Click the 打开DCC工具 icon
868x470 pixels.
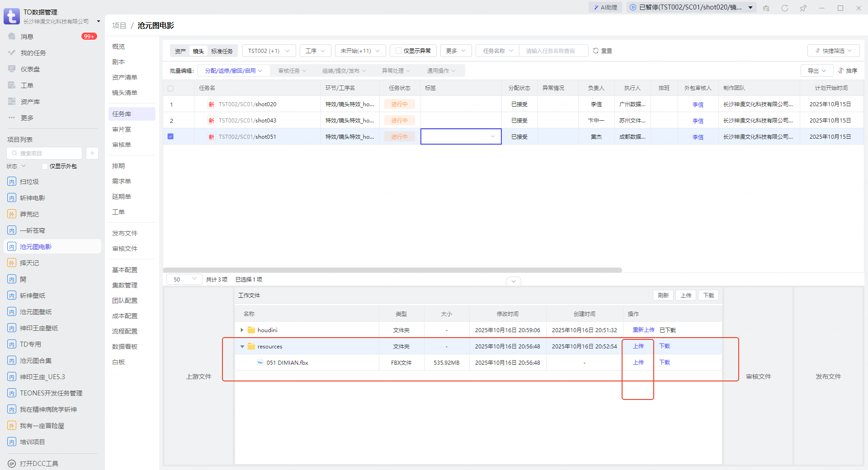(x=12, y=464)
